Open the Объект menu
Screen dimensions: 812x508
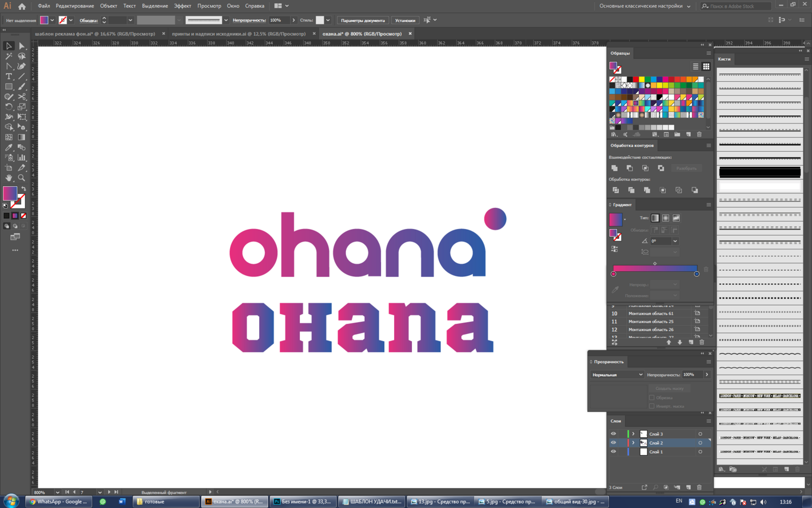(x=108, y=6)
